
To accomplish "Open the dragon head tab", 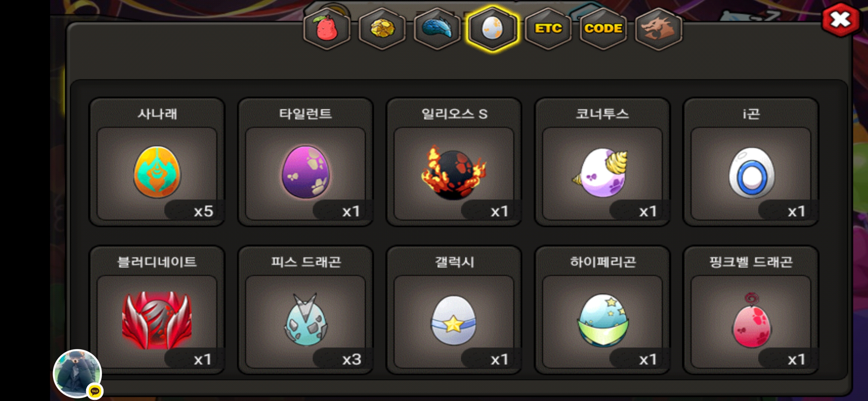I will coord(658,29).
